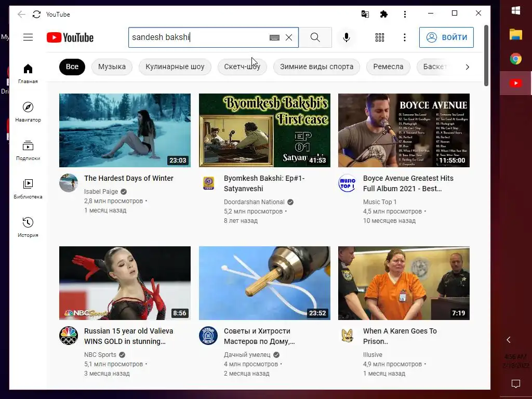The width and height of the screenshot is (532, 399).
Task: Clear the search field with the X icon
Action: point(289,37)
